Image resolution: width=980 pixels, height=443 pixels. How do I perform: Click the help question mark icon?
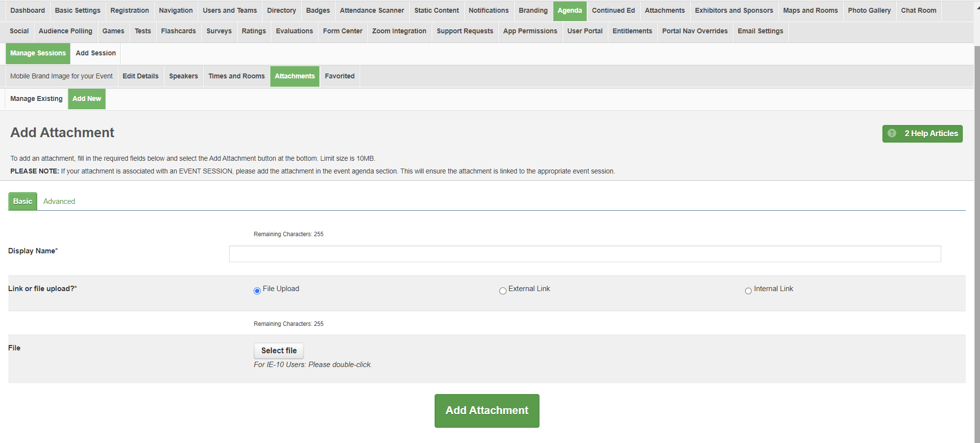(892, 133)
